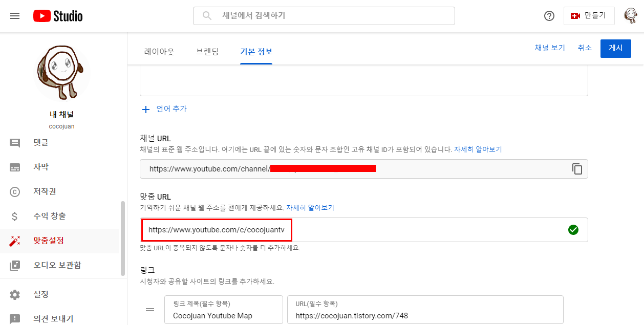
Task: Open 자세히 알아보기 link under 채널 URL
Action: click(x=478, y=149)
